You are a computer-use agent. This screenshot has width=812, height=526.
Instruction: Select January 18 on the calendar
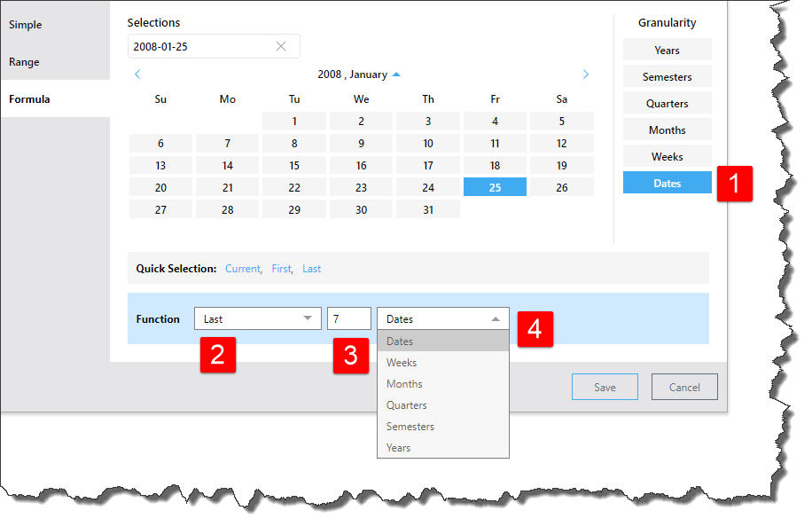point(495,165)
